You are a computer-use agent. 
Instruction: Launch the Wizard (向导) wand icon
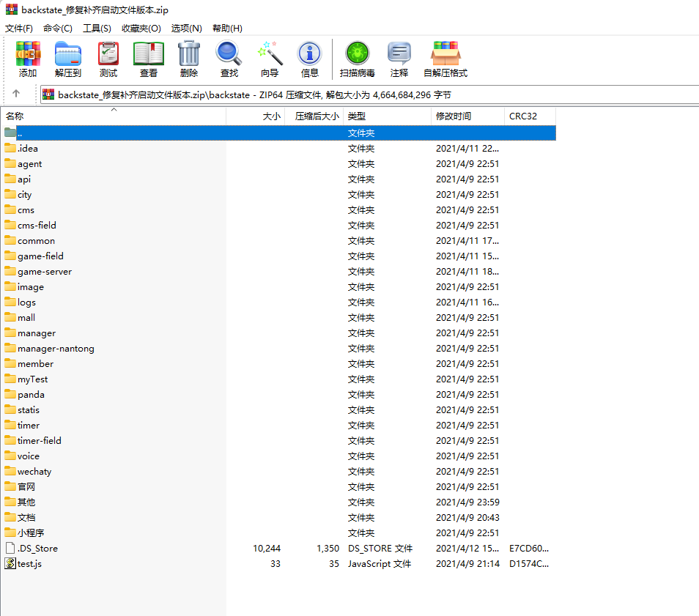pos(270,59)
